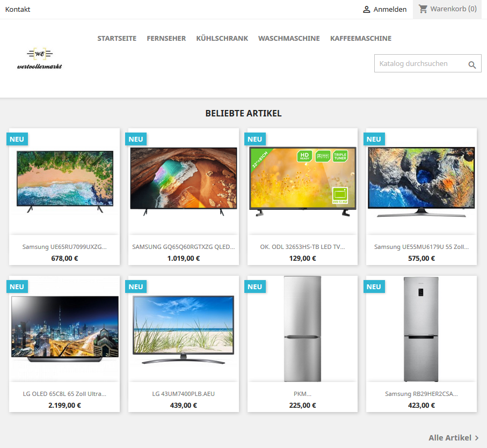The image size is (487, 448).
Task: Open the Kontakt link
Action: click(x=18, y=10)
